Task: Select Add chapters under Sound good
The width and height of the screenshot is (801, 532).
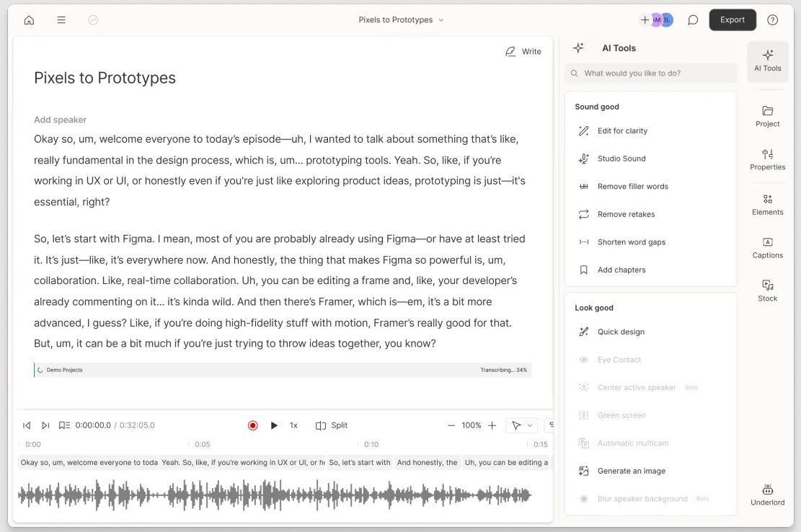Action: point(621,270)
